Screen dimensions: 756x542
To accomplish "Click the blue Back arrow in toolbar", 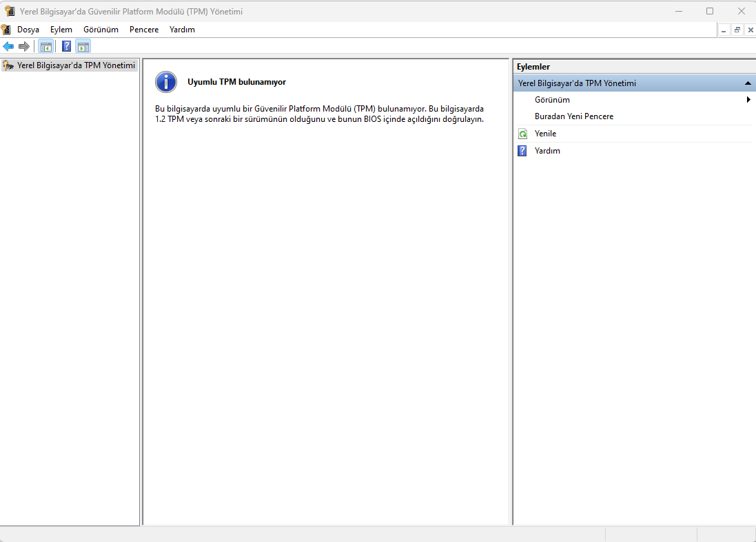I will pos(8,47).
